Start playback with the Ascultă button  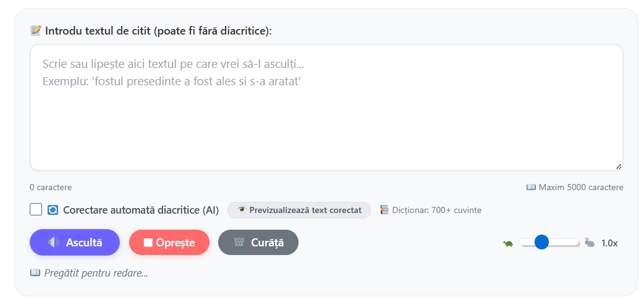[x=75, y=242]
